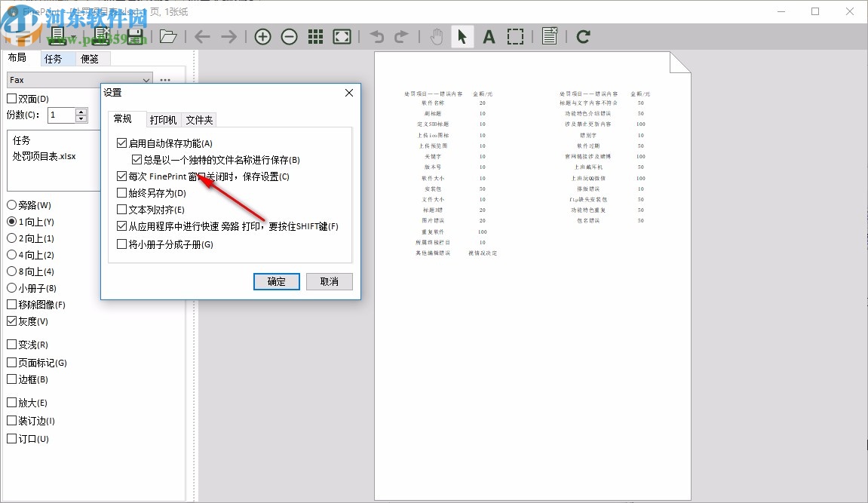This screenshot has height=503, width=868.
Task: Uncheck 每次 FinePrint 窗口关闭时保存设置
Action: pyautogui.click(x=122, y=176)
